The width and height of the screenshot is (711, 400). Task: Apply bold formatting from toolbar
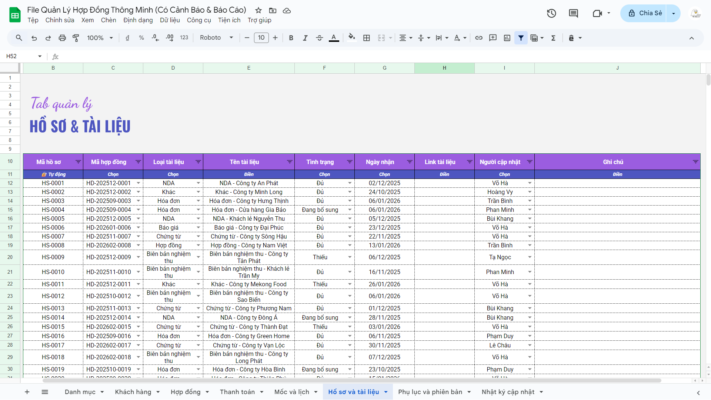point(290,38)
